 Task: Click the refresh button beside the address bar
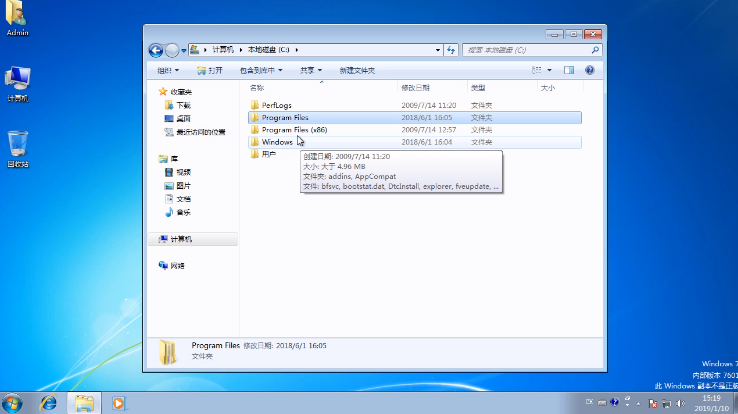(451, 49)
